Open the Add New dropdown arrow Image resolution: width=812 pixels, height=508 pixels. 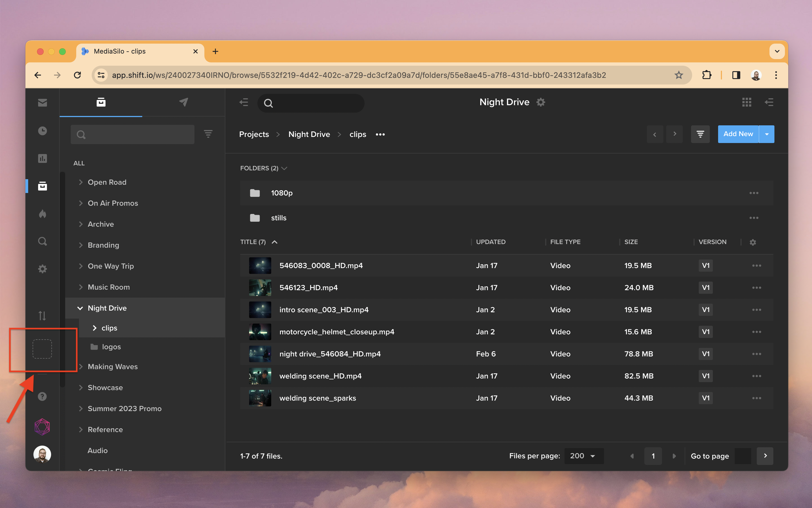click(x=767, y=134)
